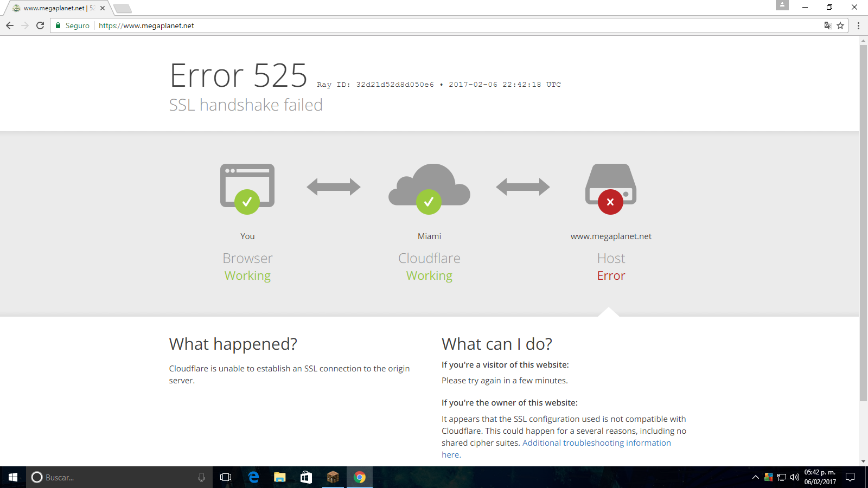
Task: Open Task View from the taskbar
Action: tap(226, 477)
